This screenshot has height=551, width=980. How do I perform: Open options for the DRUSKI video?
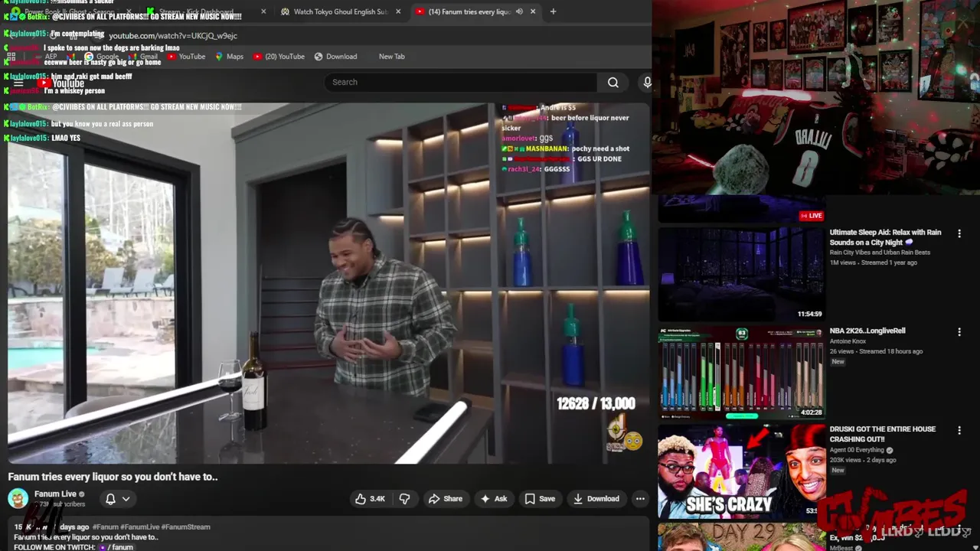click(959, 430)
